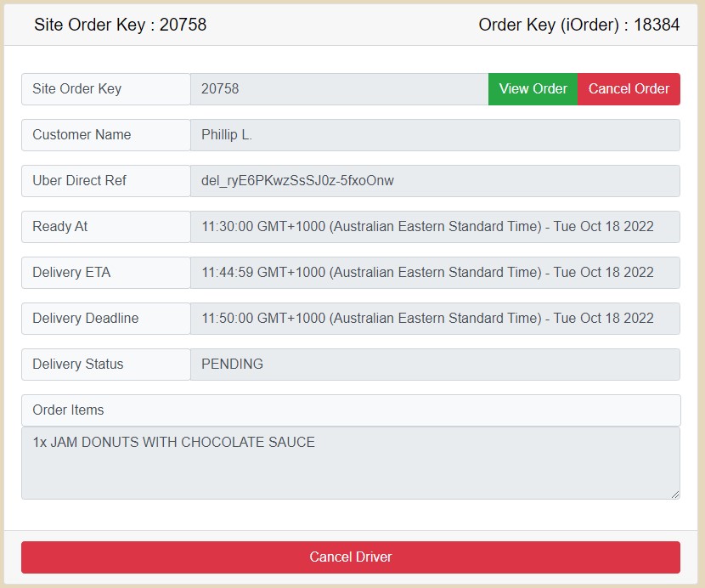This screenshot has width=705, height=588.
Task: Focus the Delivery Deadline time field
Action: point(435,319)
